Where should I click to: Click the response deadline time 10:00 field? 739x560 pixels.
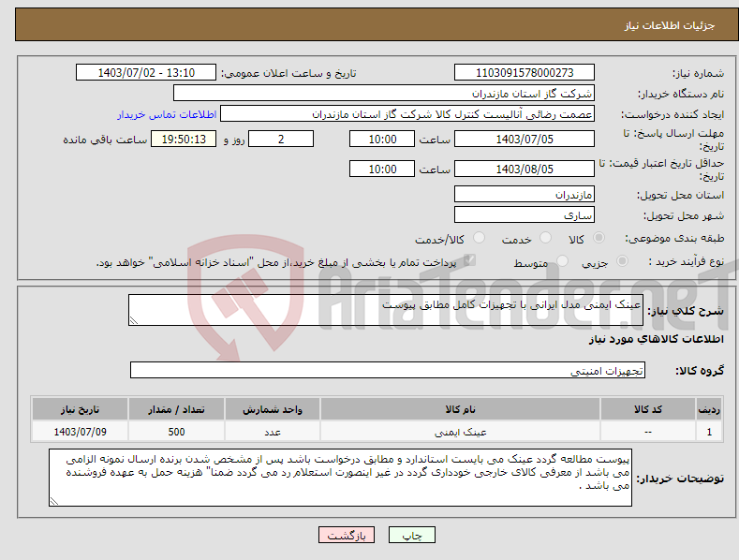[x=382, y=139]
